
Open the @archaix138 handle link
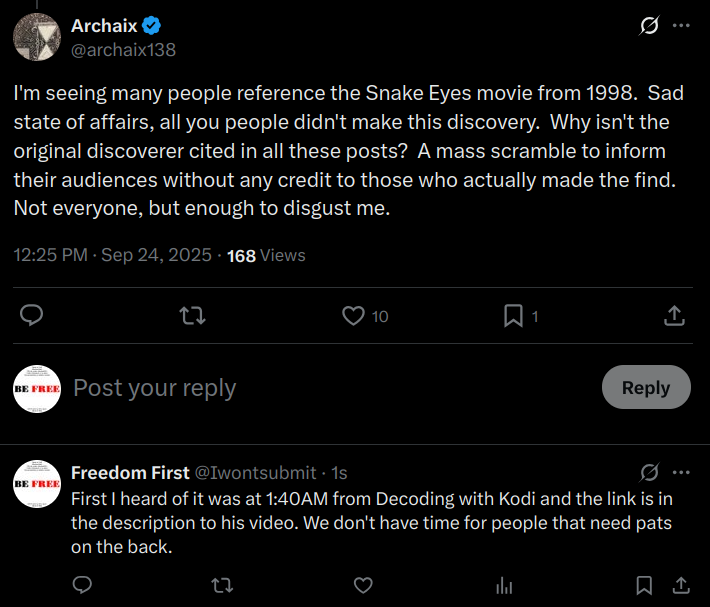(123, 49)
